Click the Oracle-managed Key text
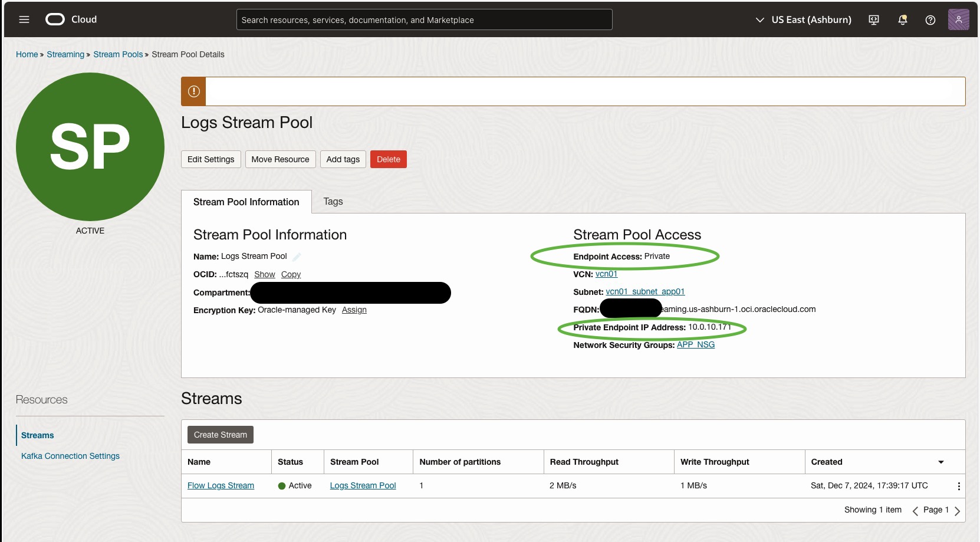Viewport: 980px width, 542px height. click(297, 310)
